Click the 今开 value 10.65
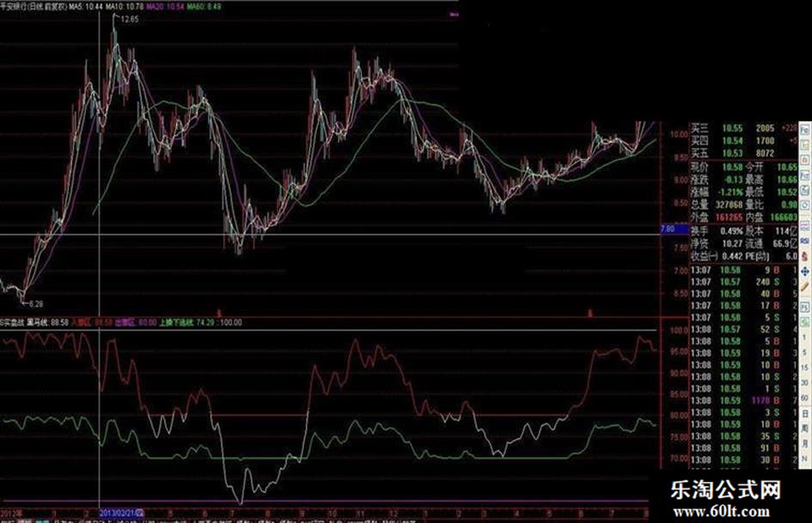This screenshot has height=523, width=812. (786, 167)
